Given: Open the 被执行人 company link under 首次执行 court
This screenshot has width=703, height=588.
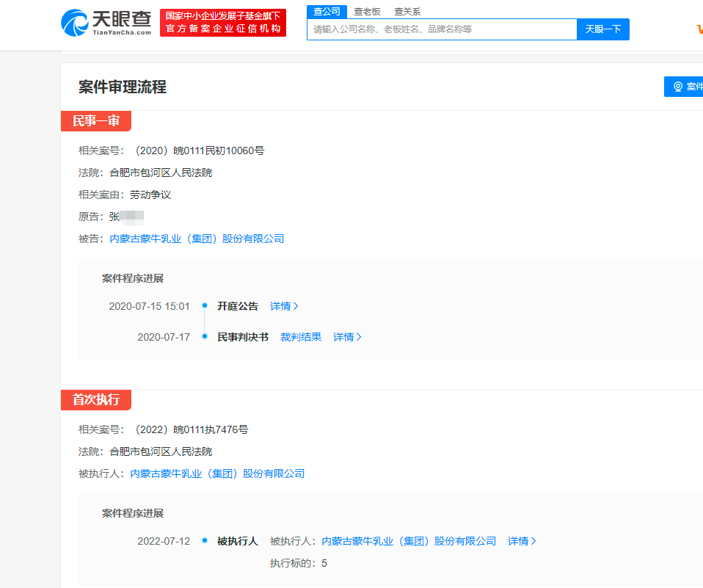Looking at the screenshot, I should [x=217, y=473].
